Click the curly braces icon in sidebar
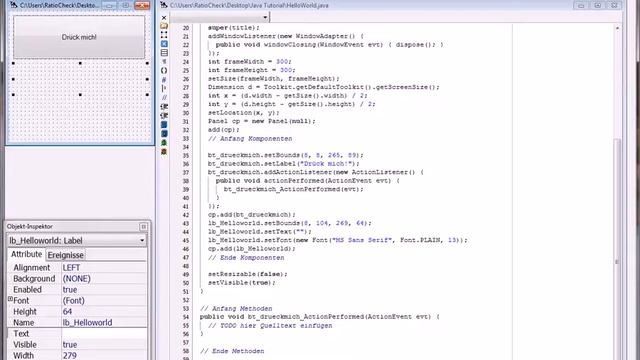 [164, 71]
